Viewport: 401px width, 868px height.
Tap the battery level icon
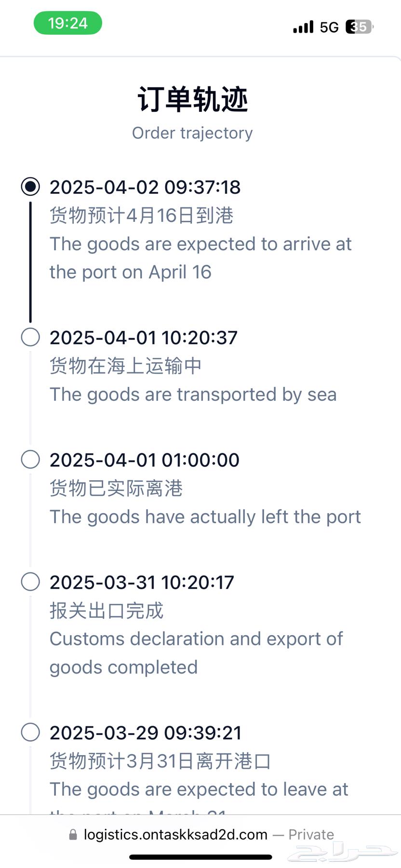pyautogui.click(x=360, y=27)
